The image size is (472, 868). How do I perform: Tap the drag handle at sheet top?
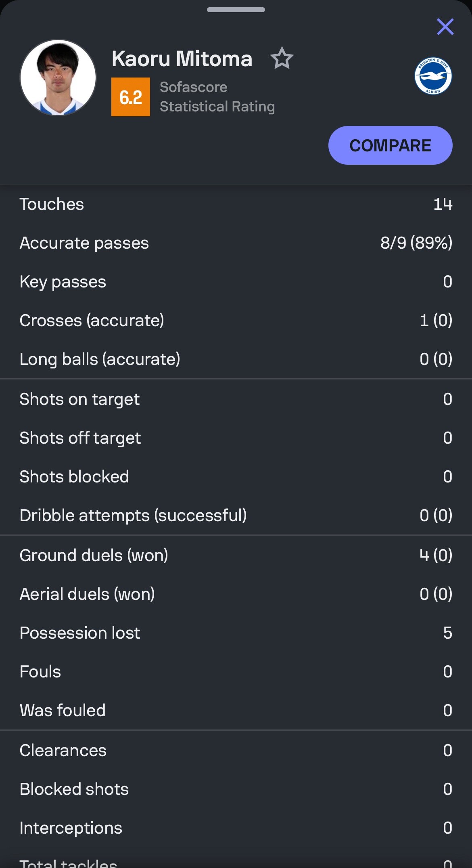(236, 10)
